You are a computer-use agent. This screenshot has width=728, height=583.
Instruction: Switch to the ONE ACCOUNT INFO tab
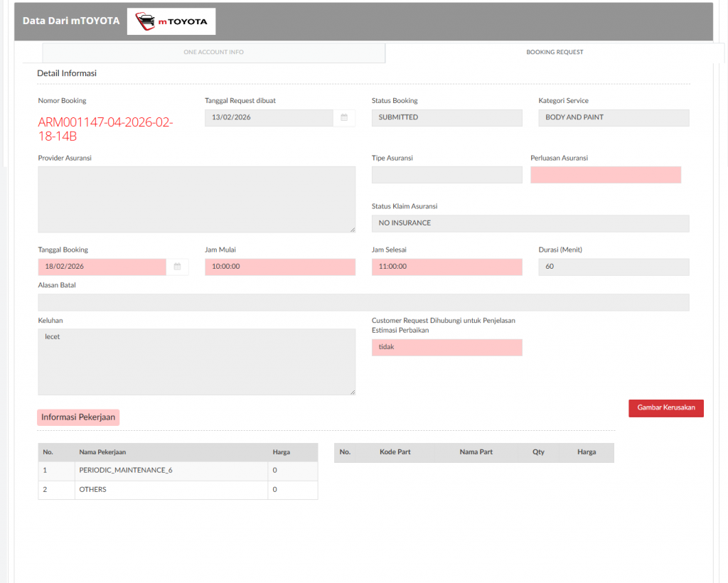[213, 53]
